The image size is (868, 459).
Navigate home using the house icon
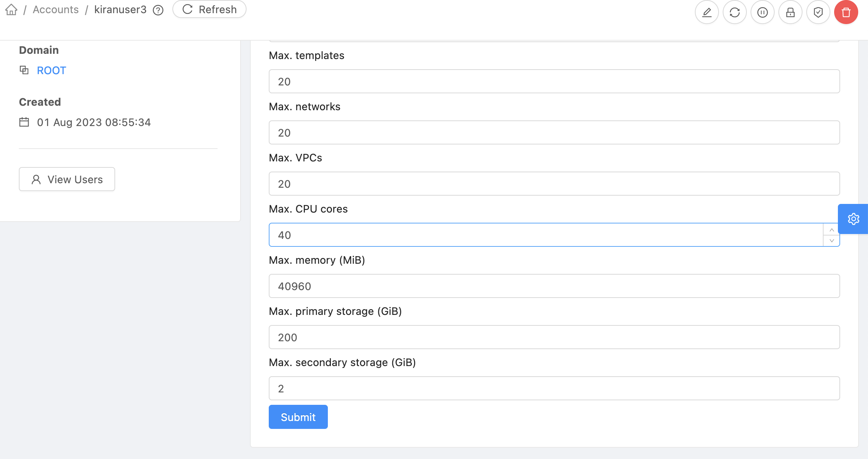[11, 9]
